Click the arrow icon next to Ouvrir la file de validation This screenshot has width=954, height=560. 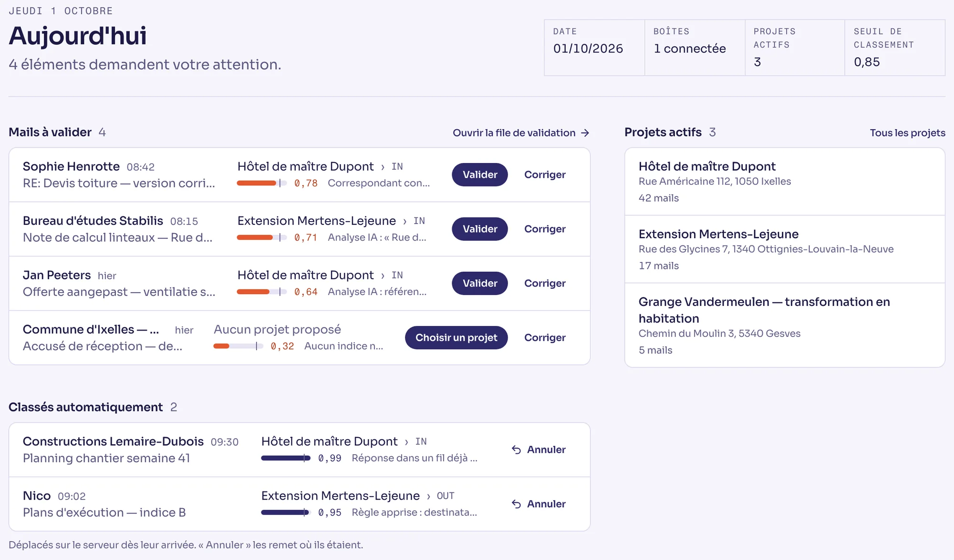point(585,133)
